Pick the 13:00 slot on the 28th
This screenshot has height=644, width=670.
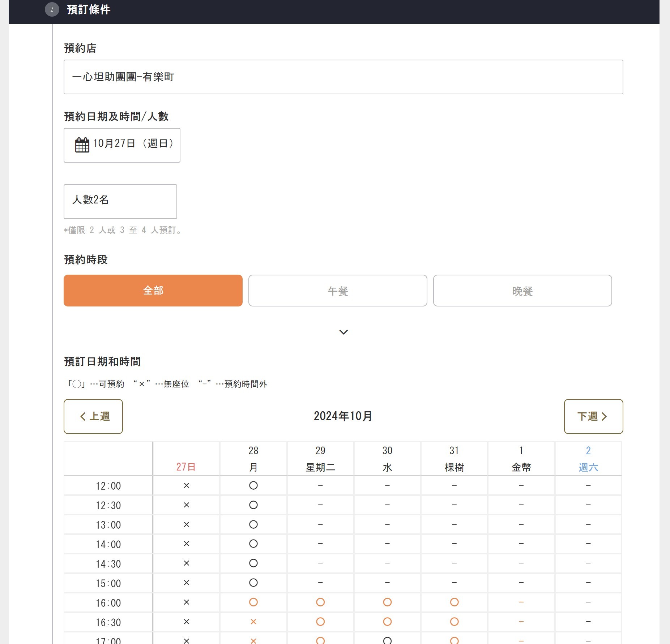tap(253, 524)
